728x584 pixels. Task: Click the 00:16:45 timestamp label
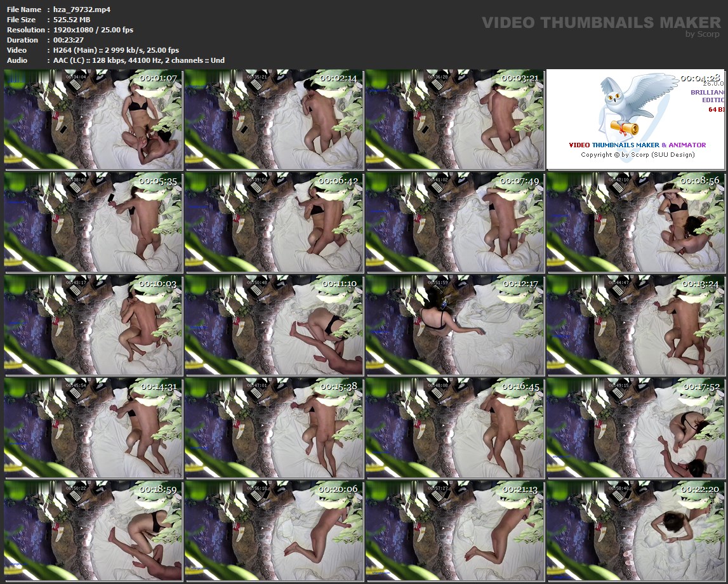[520, 387]
